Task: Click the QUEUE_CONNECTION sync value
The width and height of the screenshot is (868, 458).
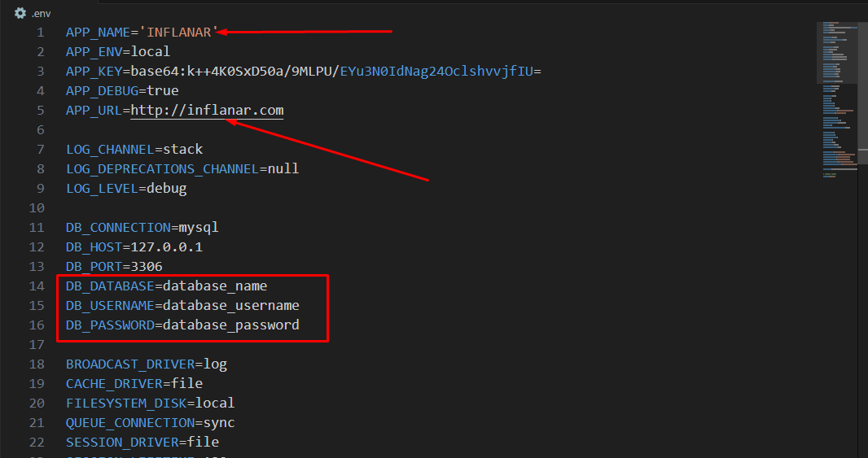Action: (219, 423)
